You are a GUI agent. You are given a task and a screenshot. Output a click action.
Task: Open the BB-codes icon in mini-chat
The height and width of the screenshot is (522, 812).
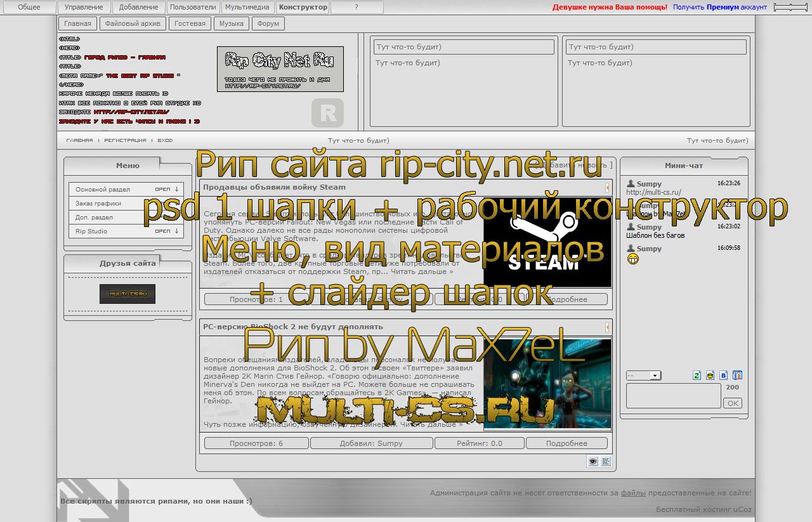click(x=724, y=375)
